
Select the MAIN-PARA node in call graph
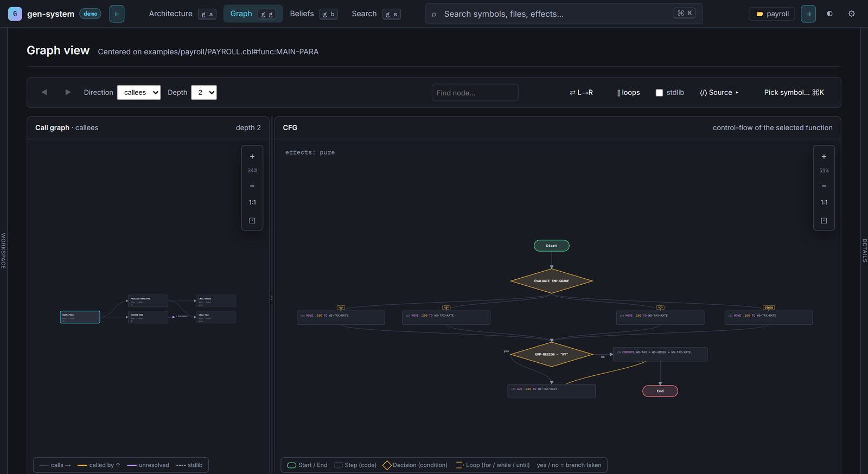(80, 317)
